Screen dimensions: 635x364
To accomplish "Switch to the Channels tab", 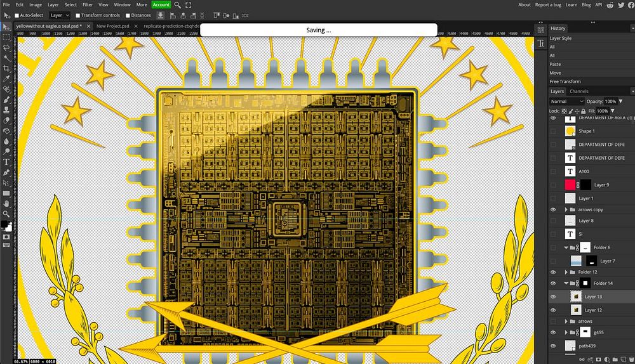I will pyautogui.click(x=578, y=91).
